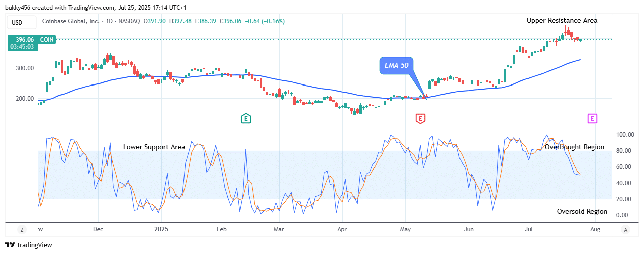Image resolution: width=644 pixels, height=254 pixels.
Task: Click the green earnings E marker
Action: [246, 119]
